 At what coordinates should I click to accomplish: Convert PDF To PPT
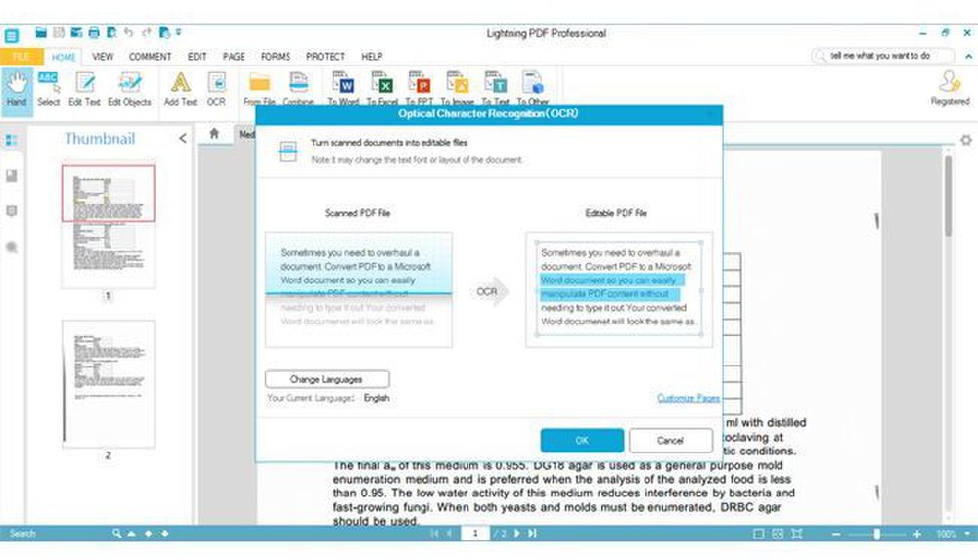(420, 88)
